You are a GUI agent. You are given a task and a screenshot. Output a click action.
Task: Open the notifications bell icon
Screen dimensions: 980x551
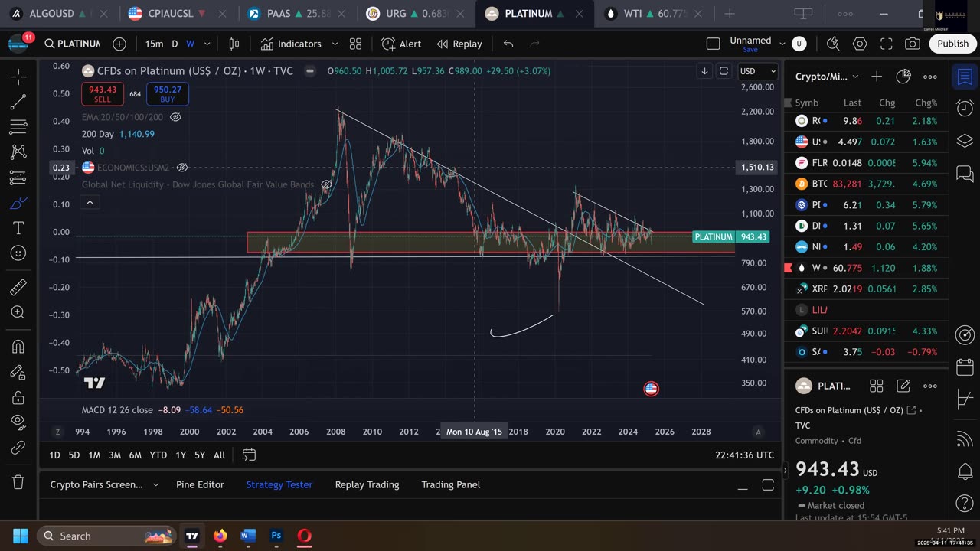tap(965, 471)
